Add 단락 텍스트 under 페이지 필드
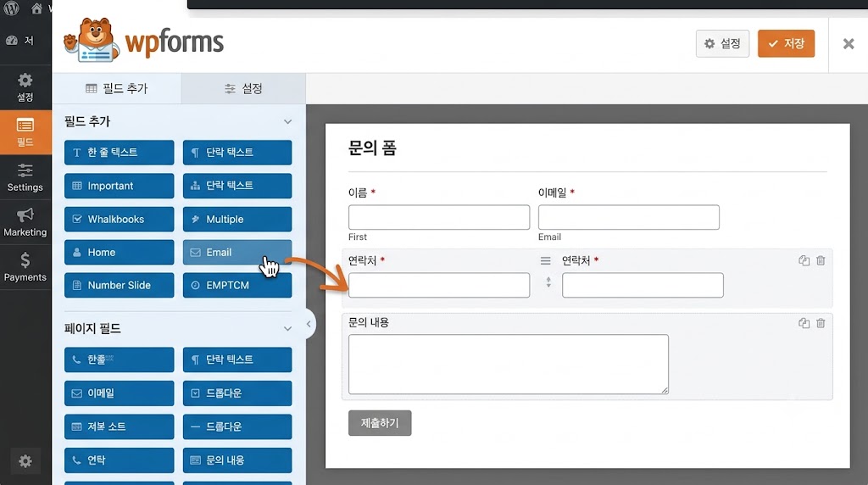868x485 pixels. [237, 360]
